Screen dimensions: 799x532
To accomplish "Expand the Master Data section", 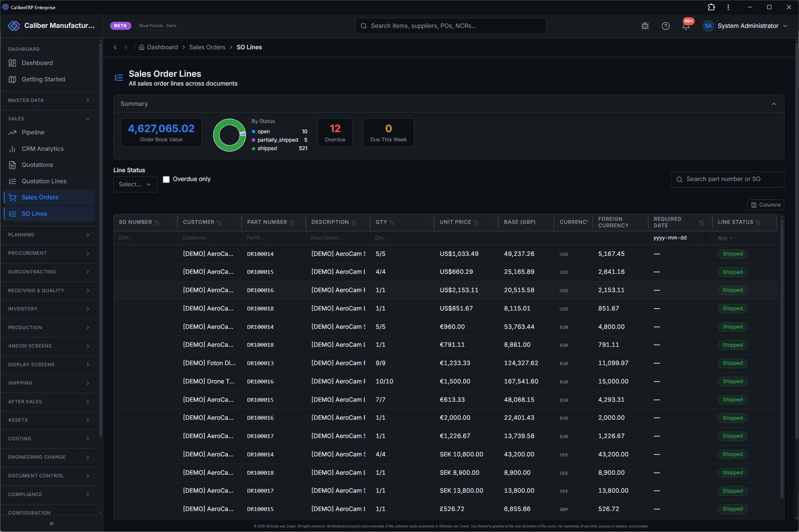I will 50,100.
